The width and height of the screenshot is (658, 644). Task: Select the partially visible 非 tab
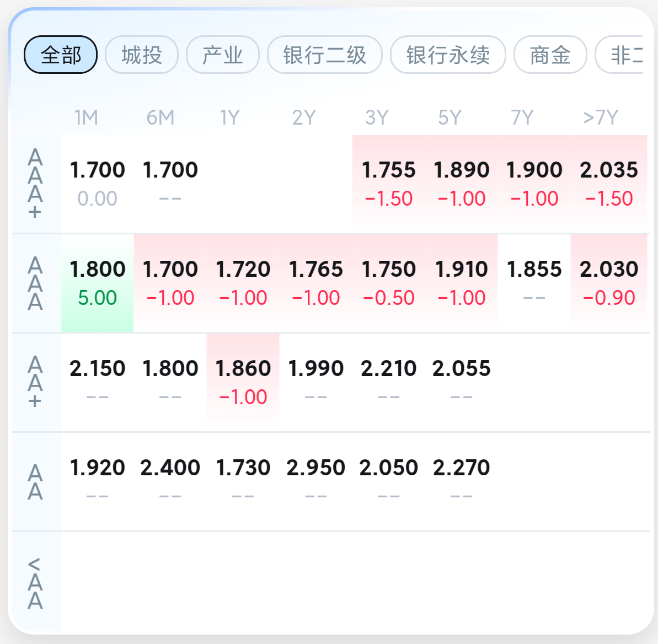619,55
